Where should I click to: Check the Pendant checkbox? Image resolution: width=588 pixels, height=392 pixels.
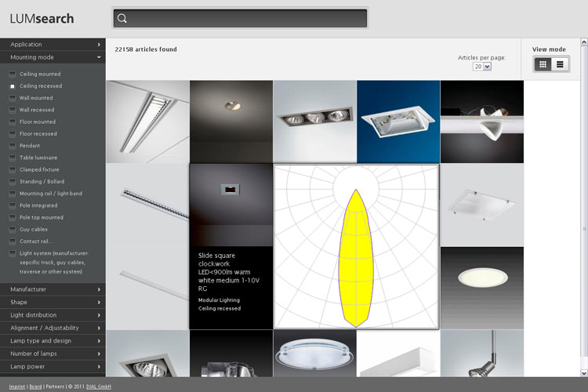[x=13, y=146]
